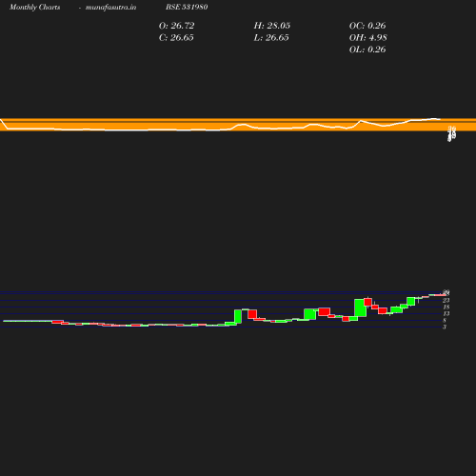Click the "Monthly Charts" title text
Screen dimensions: 476x476
click(x=34, y=7)
